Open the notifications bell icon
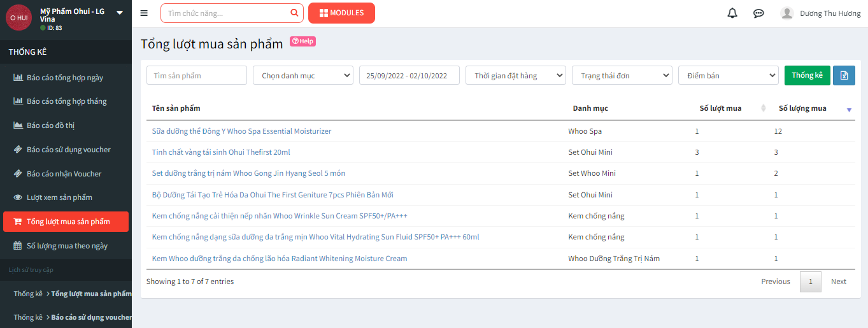 732,13
